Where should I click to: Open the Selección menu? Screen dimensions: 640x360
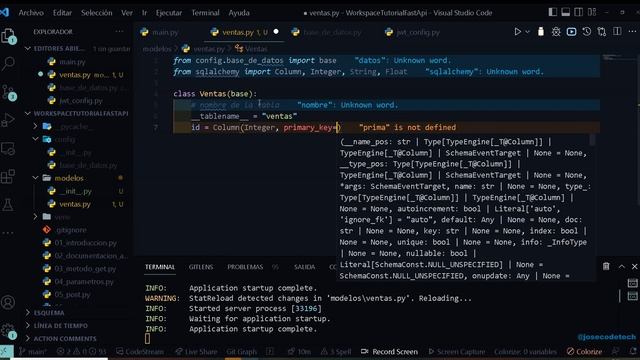(96, 13)
